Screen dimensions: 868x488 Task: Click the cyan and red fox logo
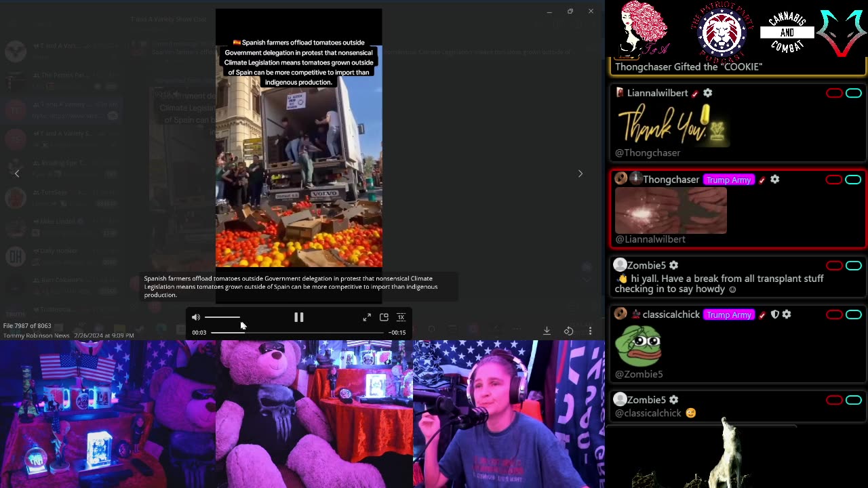click(842, 32)
